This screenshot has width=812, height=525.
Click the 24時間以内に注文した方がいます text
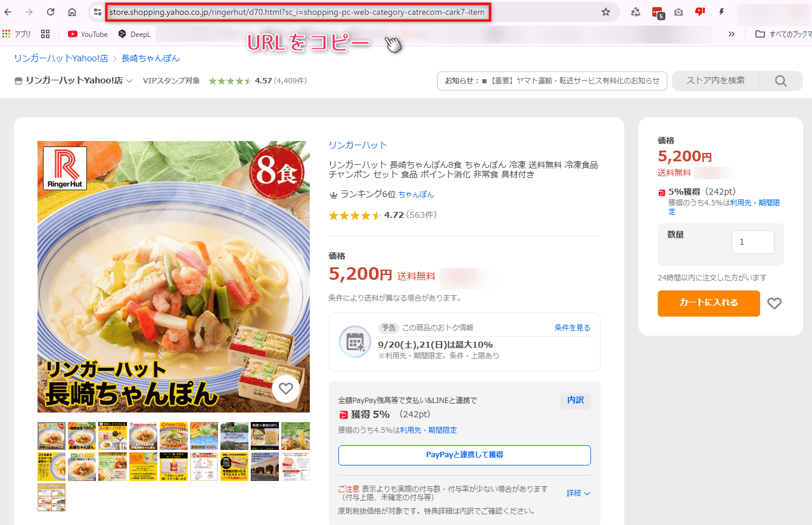(712, 277)
